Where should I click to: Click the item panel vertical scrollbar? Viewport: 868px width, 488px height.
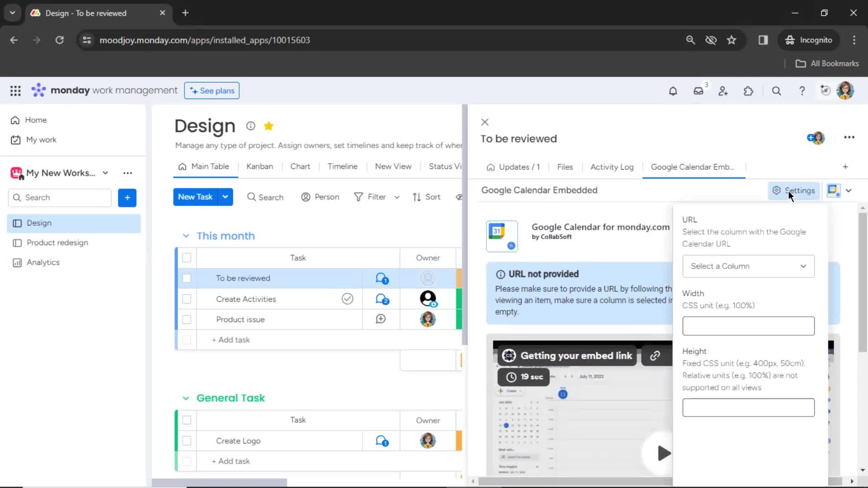pyautogui.click(x=862, y=282)
